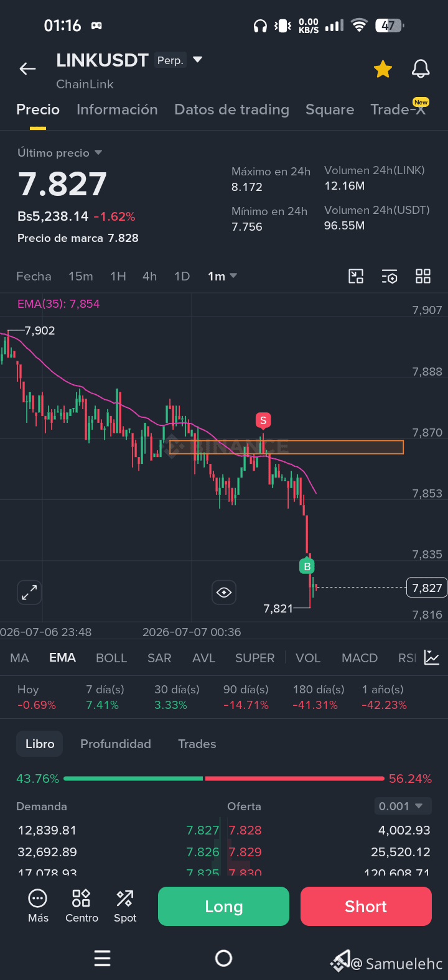Open the indicator settings chart icon
Viewport: 448px width, 980px height.
(x=432, y=657)
